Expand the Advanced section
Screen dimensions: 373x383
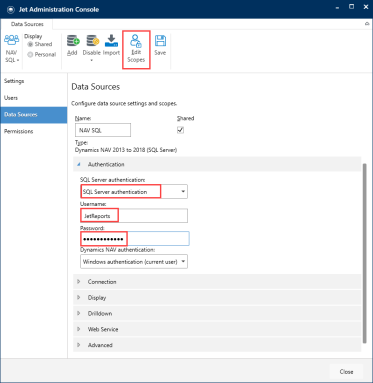[79, 345]
